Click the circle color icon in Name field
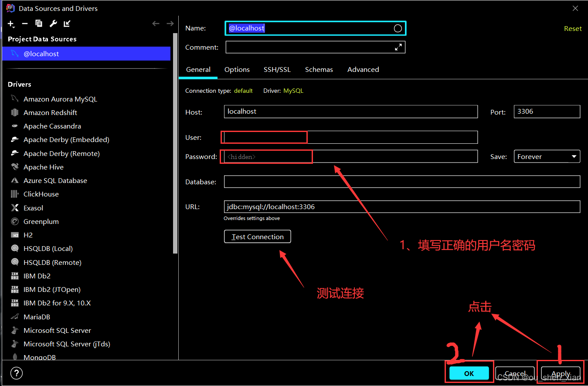588x386 pixels. click(398, 28)
